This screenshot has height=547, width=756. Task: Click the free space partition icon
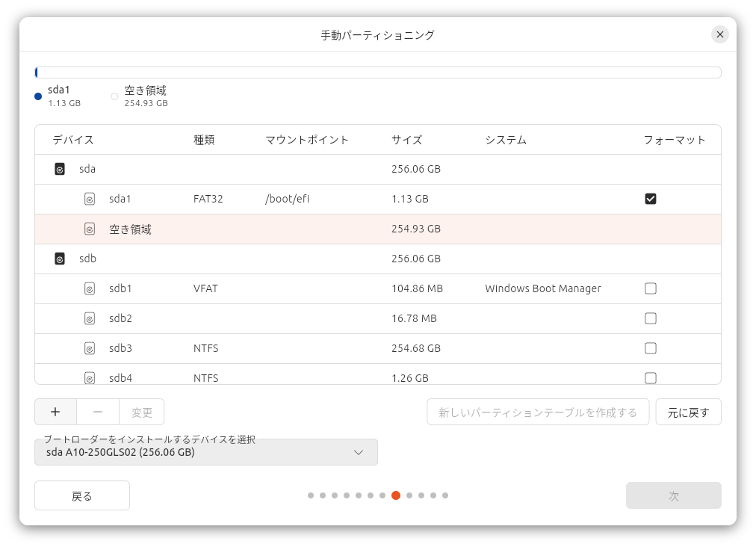(x=90, y=229)
